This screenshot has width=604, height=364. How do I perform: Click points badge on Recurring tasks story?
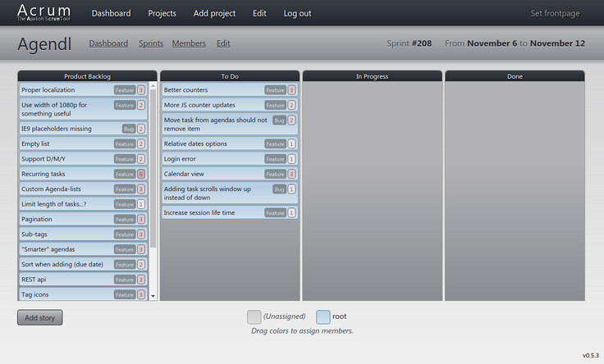coord(141,174)
